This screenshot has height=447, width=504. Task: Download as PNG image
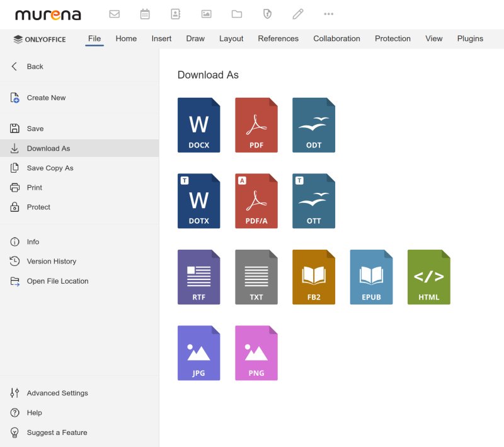(x=256, y=353)
